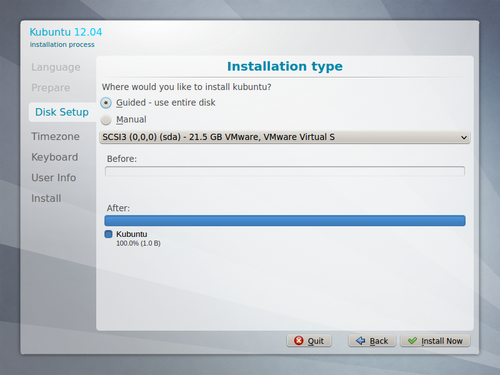Click the Install Now button
Image resolution: width=500 pixels, height=375 pixels.
[435, 341]
